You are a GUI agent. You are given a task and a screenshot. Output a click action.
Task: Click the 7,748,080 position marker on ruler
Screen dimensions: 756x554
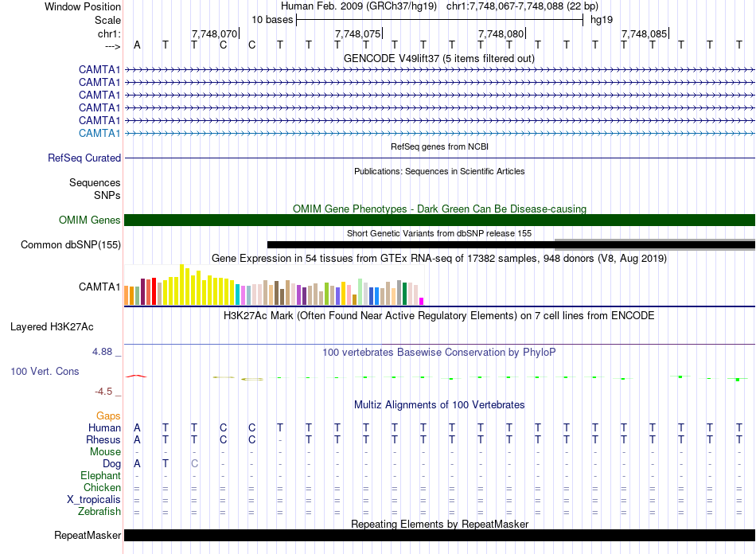[x=501, y=34]
